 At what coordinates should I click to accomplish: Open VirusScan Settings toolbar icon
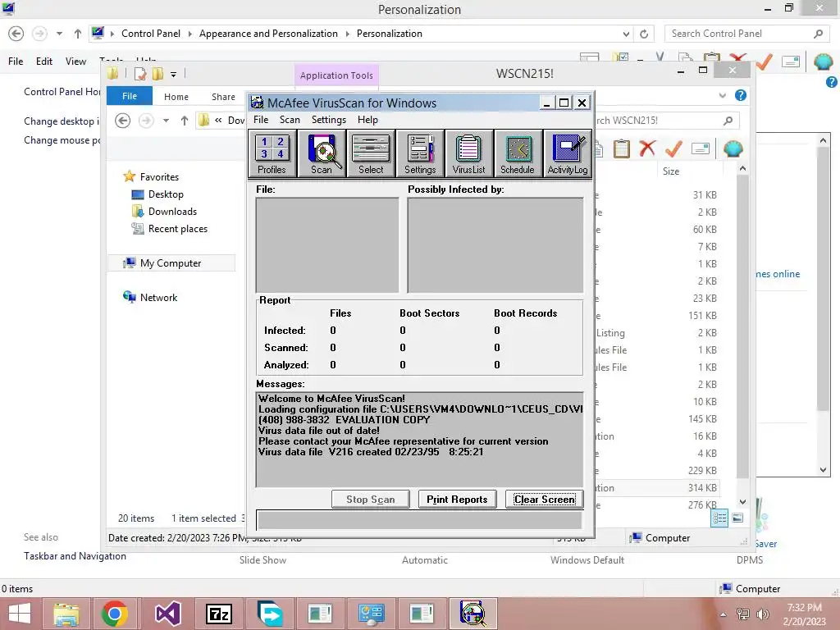tap(420, 153)
